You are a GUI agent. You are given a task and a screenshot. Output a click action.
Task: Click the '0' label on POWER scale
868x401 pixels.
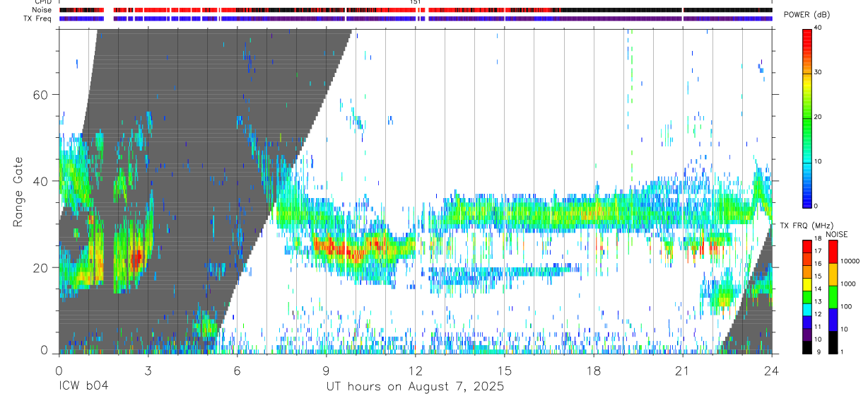[816, 206]
